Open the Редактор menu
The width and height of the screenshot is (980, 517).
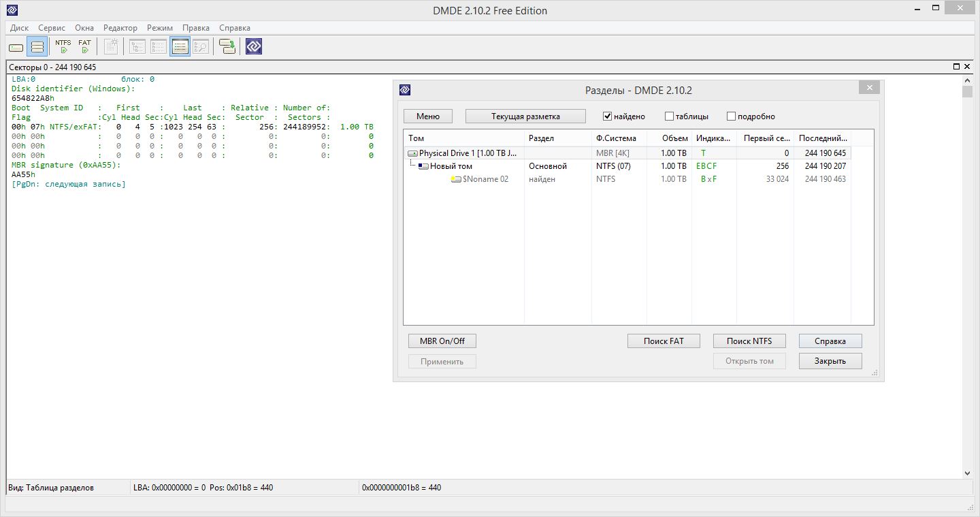[120, 28]
